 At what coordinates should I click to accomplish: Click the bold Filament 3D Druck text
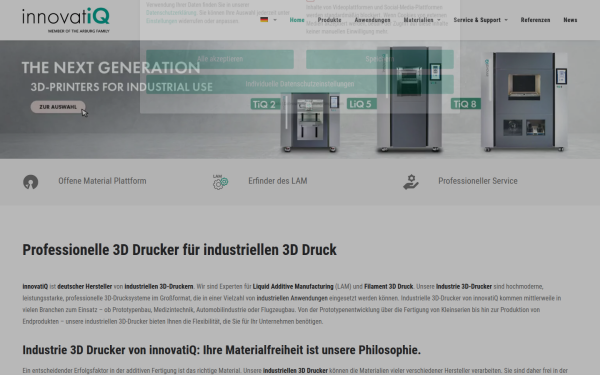tap(388, 287)
